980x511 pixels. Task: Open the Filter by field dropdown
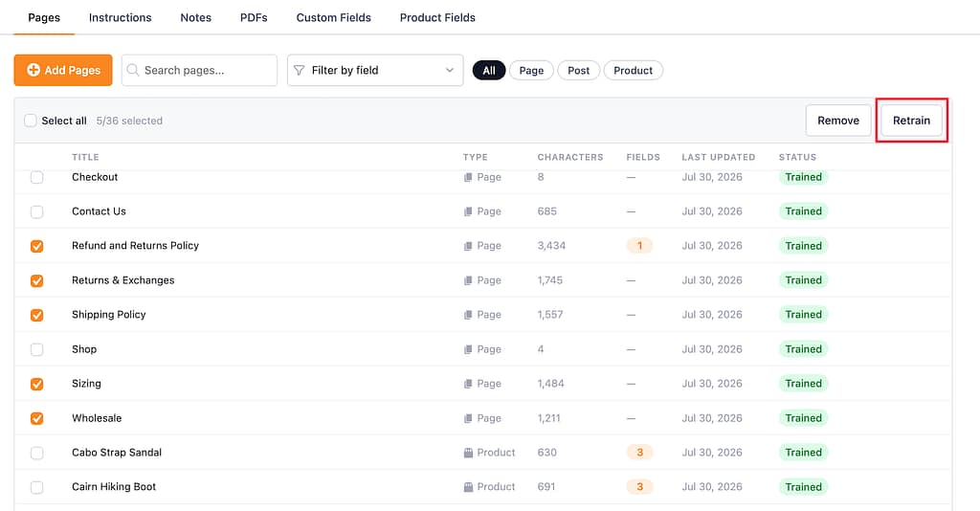[x=375, y=70]
